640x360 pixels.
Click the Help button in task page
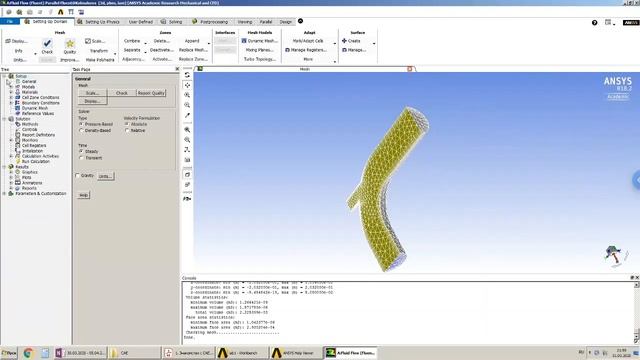click(x=83, y=195)
